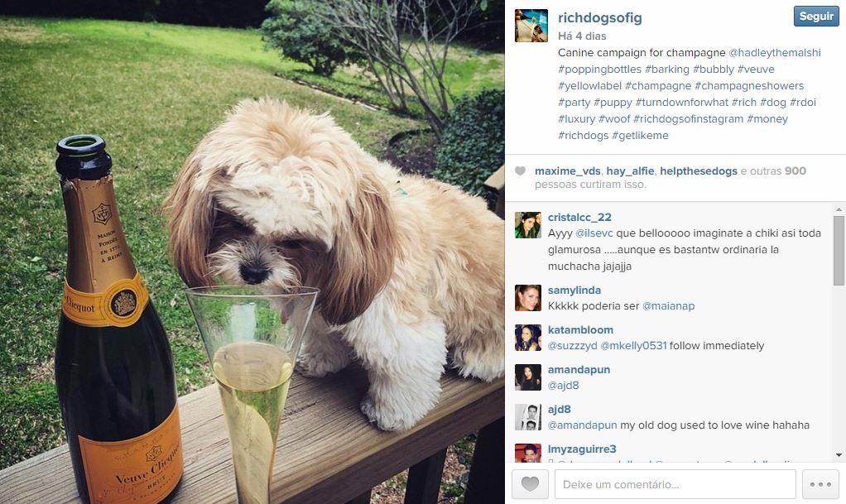The height and width of the screenshot is (504, 846).
Task: Open the richdogsofig username link
Action: point(599,18)
